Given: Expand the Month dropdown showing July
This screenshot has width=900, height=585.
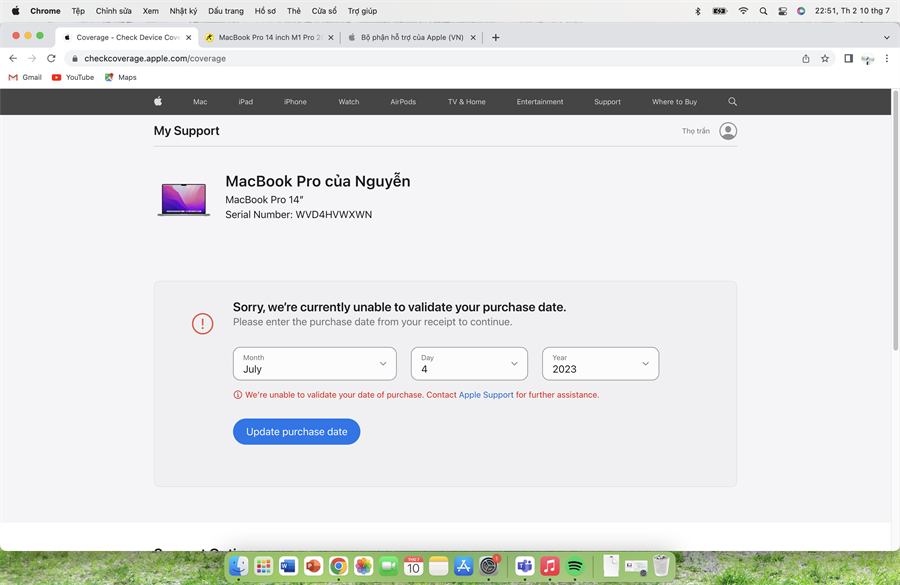Looking at the screenshot, I should click(x=315, y=363).
